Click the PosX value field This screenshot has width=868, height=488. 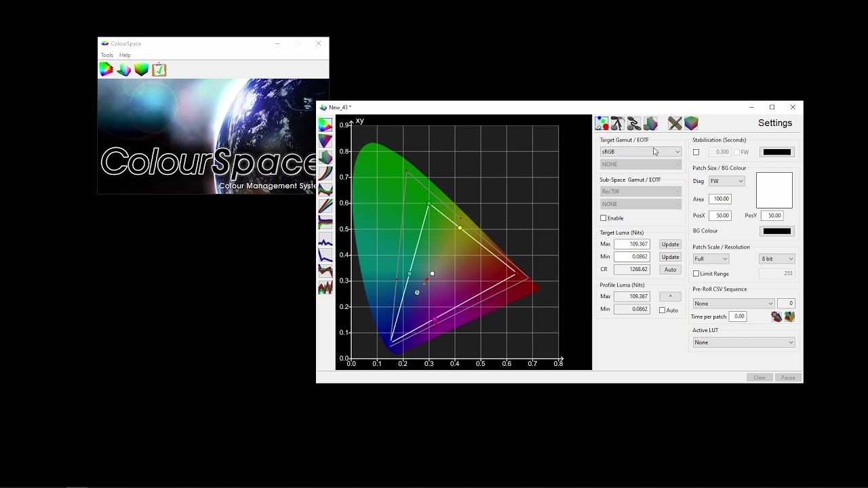click(x=719, y=216)
